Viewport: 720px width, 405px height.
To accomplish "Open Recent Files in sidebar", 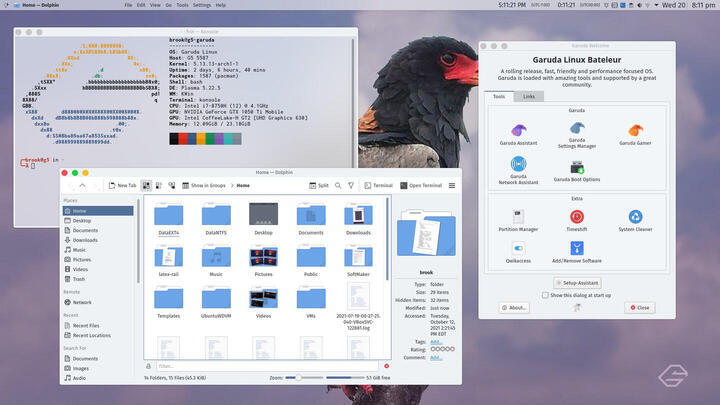I will click(98, 326).
